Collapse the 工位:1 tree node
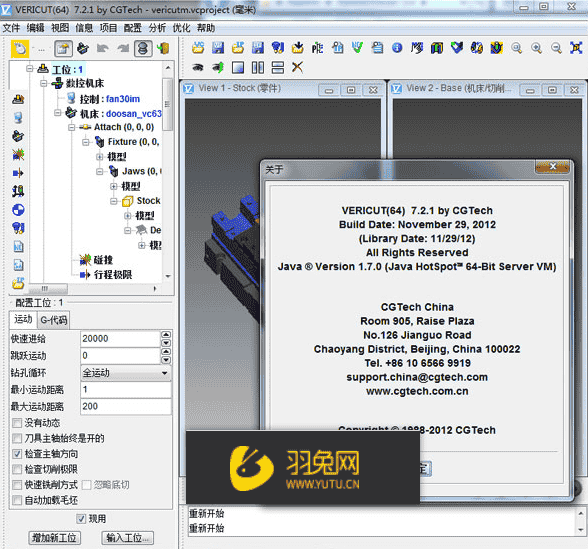The image size is (588, 549). [x=29, y=69]
